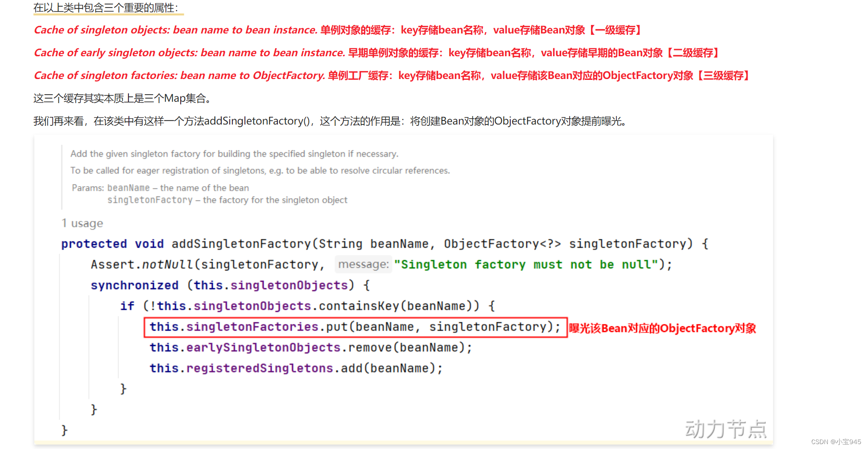The height and width of the screenshot is (449, 868).
Task: Click the 'singletonFactory – the factory' doc line
Action: tap(227, 200)
